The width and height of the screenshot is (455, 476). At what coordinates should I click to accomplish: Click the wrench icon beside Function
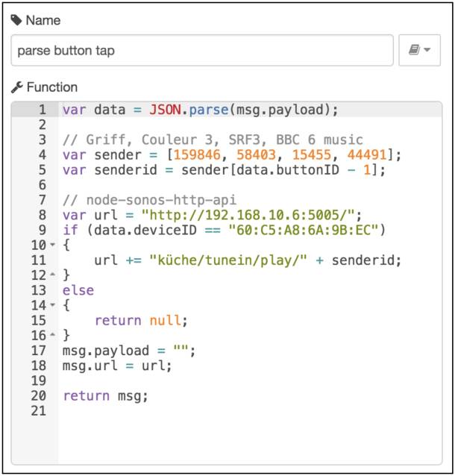pos(16,87)
